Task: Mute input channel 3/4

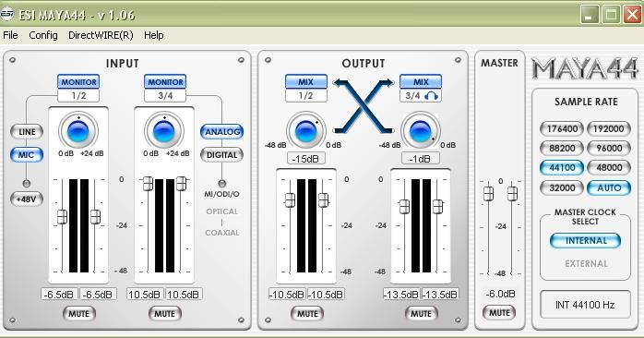Action: (165, 314)
